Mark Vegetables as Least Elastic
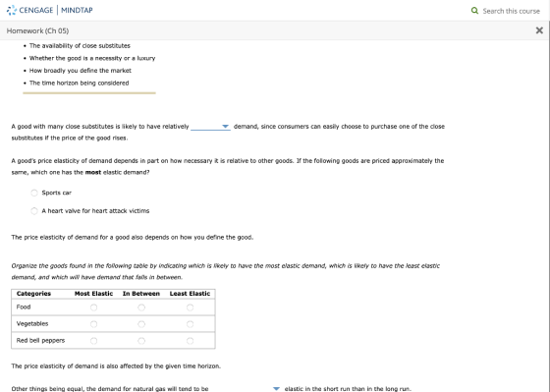The image size is (550, 392). coord(190,324)
